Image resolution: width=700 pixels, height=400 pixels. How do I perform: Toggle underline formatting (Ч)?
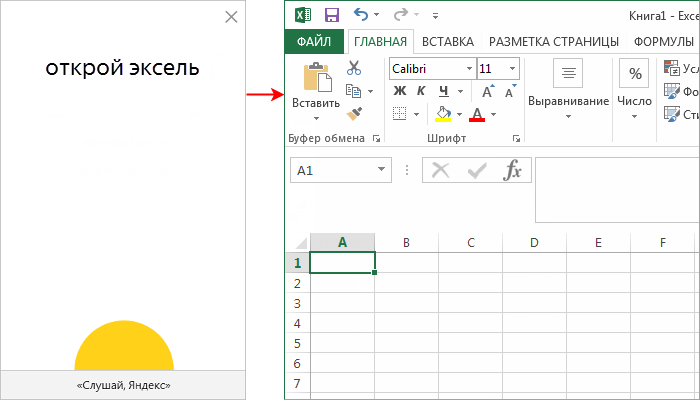[441, 91]
